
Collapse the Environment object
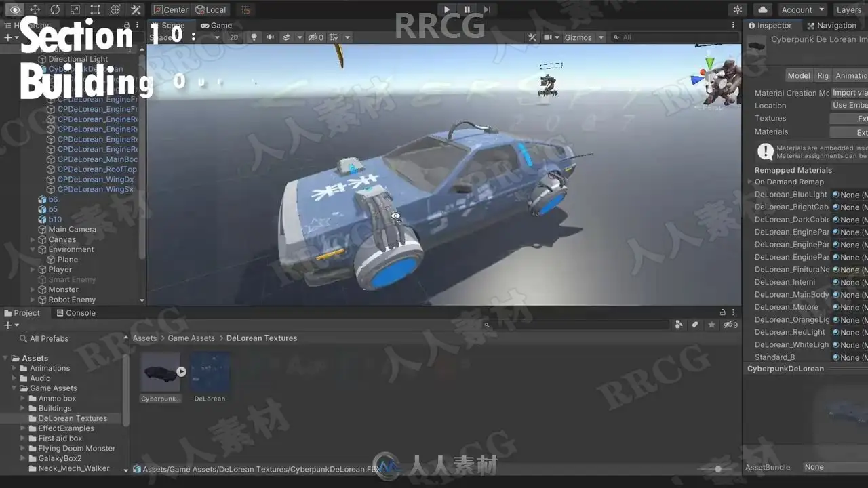click(x=33, y=249)
